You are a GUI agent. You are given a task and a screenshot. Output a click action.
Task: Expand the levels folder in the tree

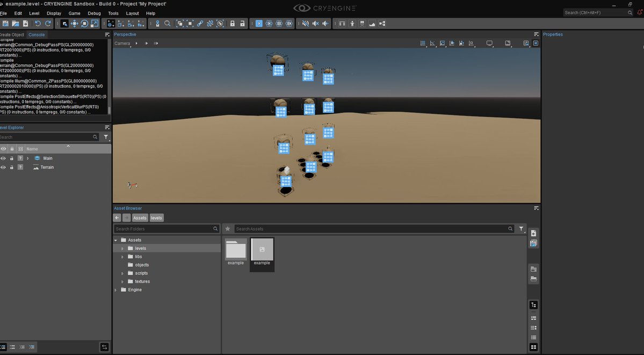[x=122, y=249]
